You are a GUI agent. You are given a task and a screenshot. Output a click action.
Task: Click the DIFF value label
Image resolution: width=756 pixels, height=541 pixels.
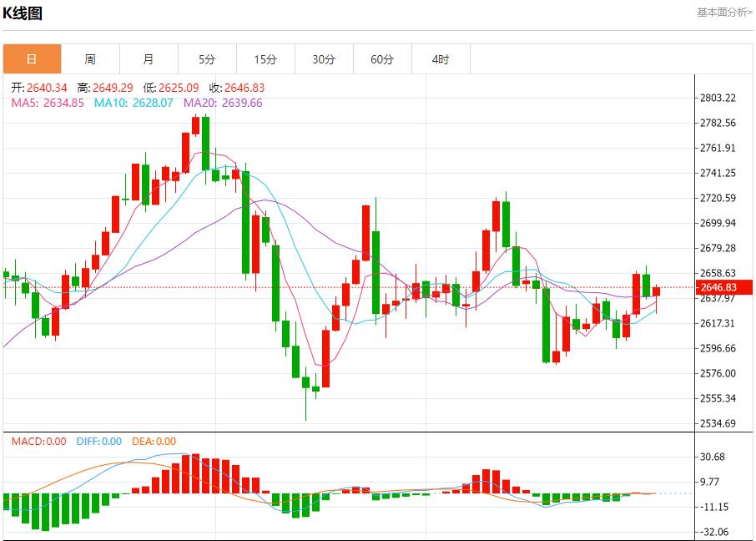[x=98, y=442]
